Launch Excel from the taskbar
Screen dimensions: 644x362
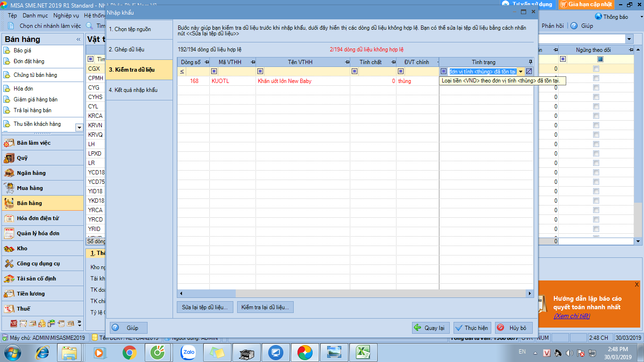coord(363,352)
